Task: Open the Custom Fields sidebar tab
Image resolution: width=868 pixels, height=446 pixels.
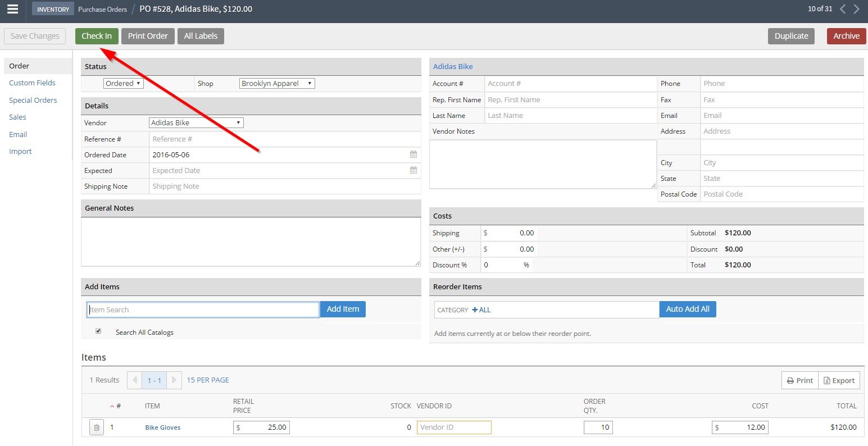Action: pyautogui.click(x=32, y=83)
